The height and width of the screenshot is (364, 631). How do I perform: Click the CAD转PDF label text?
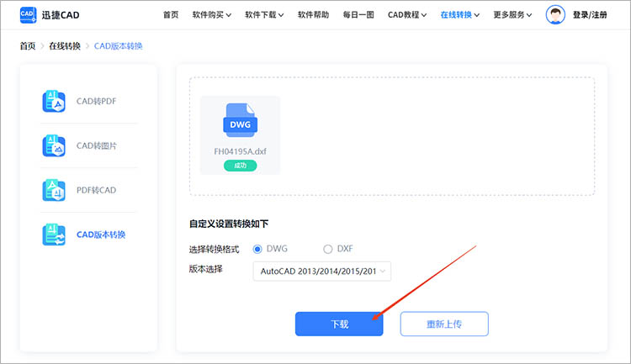click(96, 102)
